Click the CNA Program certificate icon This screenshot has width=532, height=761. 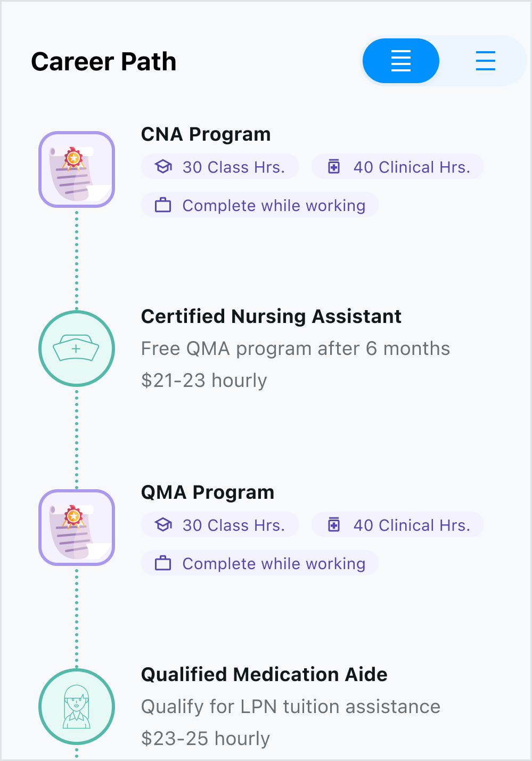click(77, 169)
